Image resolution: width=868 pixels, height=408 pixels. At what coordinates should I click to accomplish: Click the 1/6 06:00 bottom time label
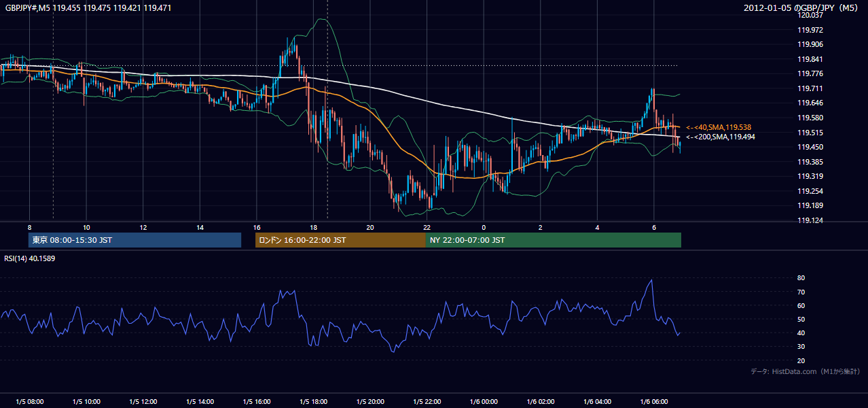(653, 402)
